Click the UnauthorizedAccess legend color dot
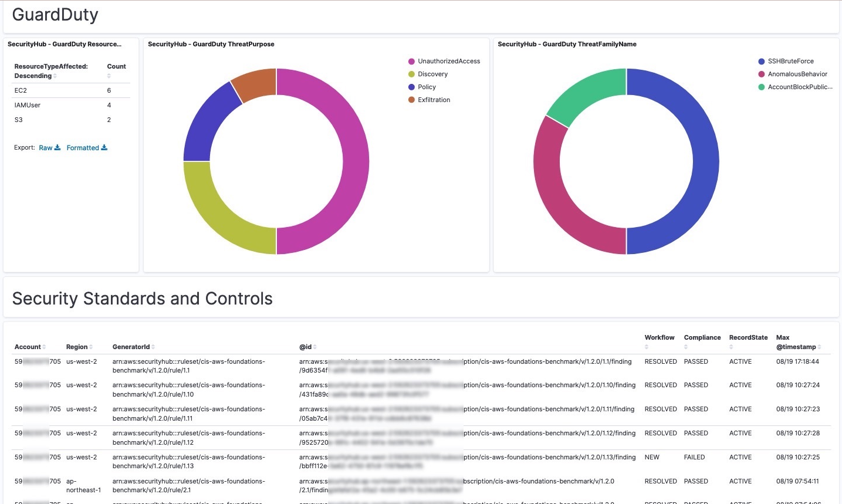 pos(411,61)
